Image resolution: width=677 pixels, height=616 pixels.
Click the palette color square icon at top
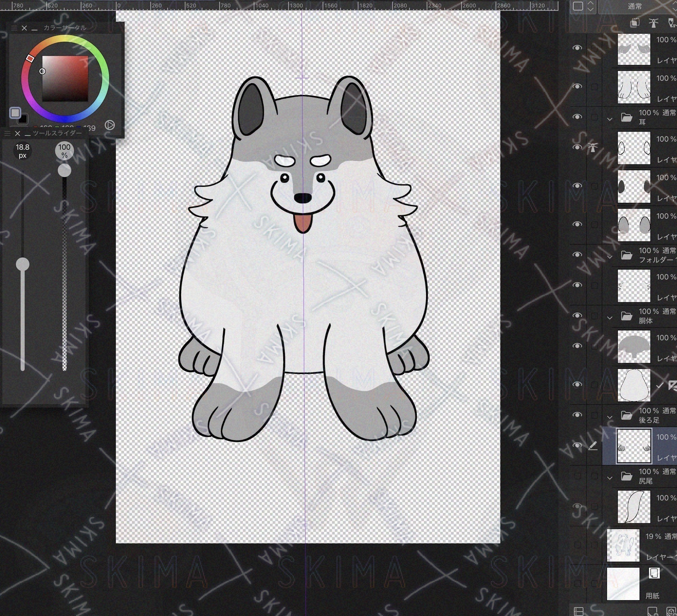tap(578, 6)
